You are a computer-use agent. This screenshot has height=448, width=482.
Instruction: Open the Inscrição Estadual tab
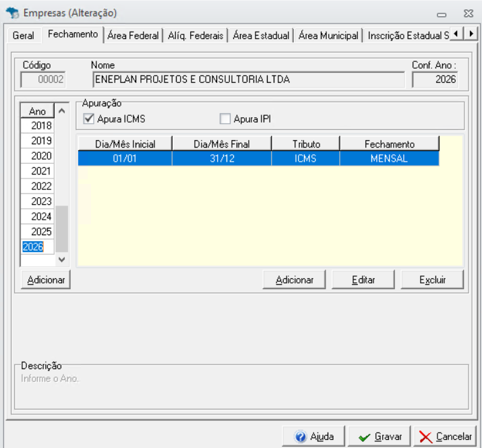pyautogui.click(x=407, y=36)
